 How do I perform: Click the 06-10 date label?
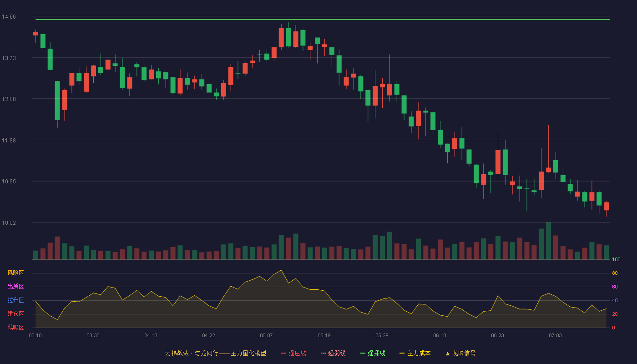click(440, 335)
